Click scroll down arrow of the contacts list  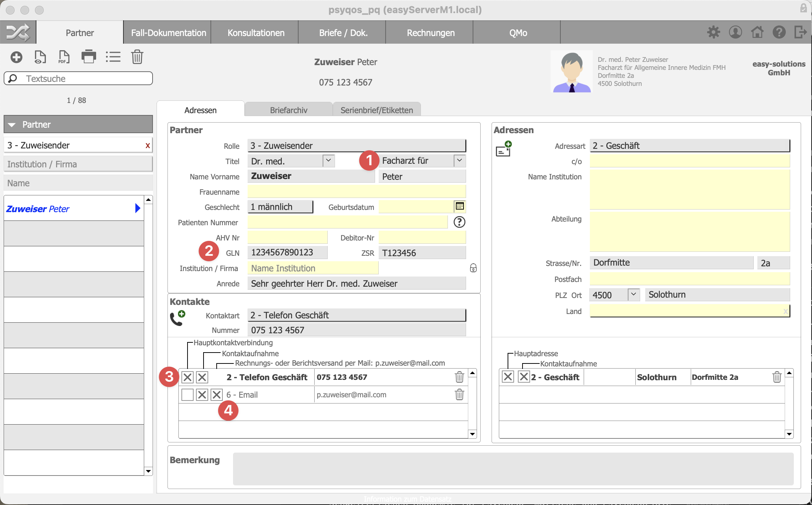pyautogui.click(x=473, y=434)
